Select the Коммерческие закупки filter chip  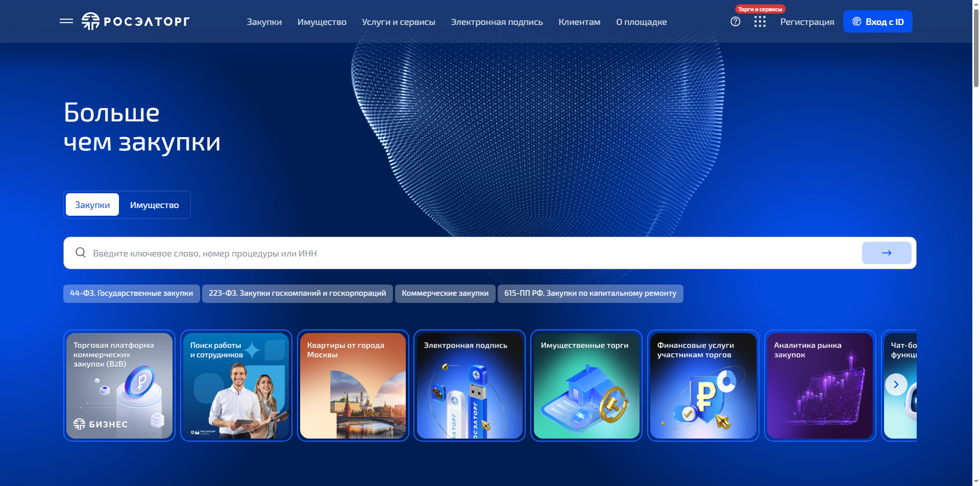[445, 293]
